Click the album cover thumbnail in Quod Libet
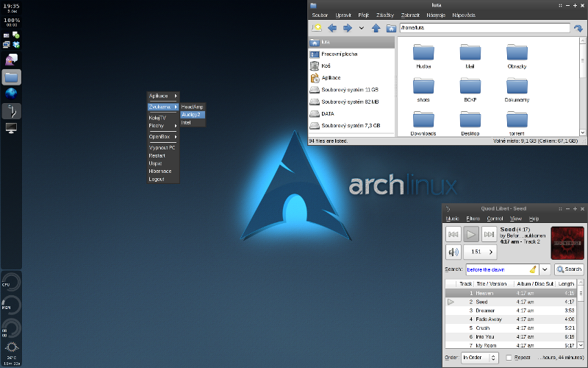Viewport: 588px width, 368px height. click(x=567, y=243)
